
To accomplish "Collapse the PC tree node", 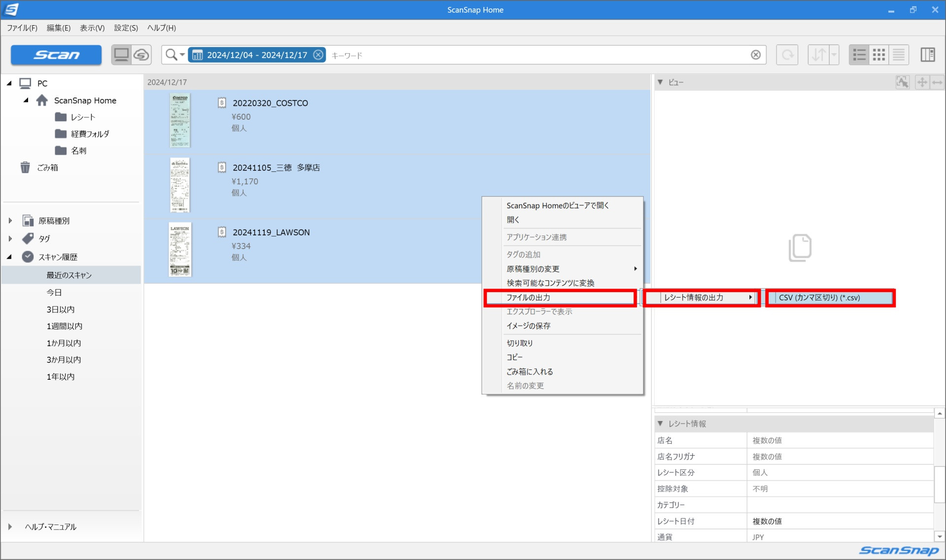I will (9, 83).
